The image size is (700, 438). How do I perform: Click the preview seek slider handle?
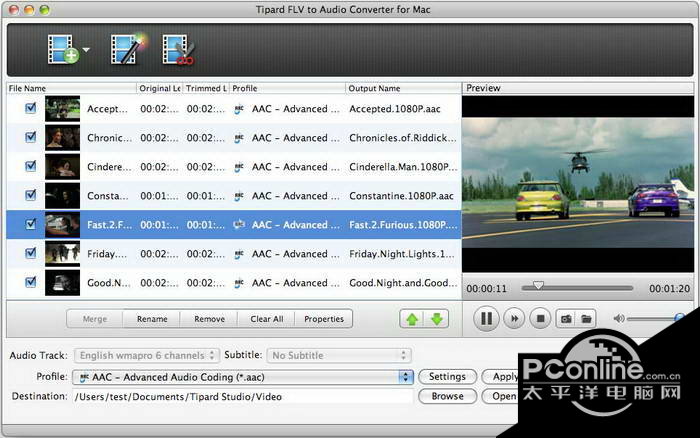(538, 286)
